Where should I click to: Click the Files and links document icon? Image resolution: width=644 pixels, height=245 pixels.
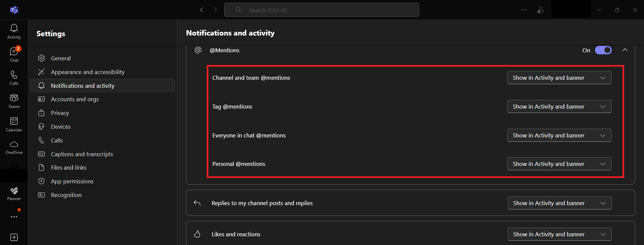coord(41,167)
